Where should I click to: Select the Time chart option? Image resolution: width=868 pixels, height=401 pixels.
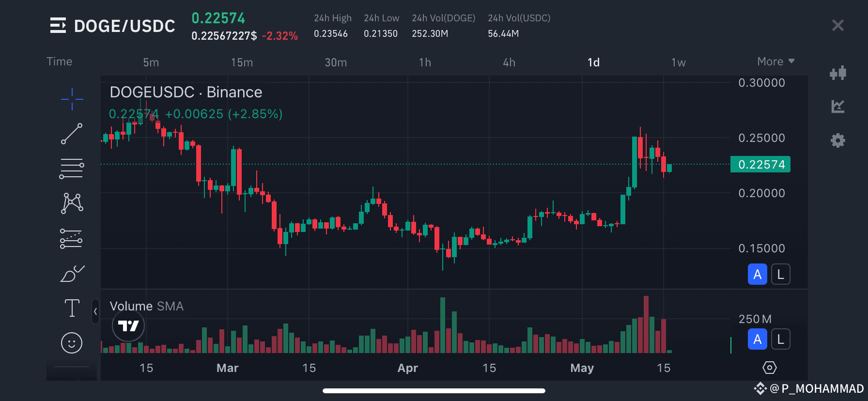pyautogui.click(x=60, y=62)
